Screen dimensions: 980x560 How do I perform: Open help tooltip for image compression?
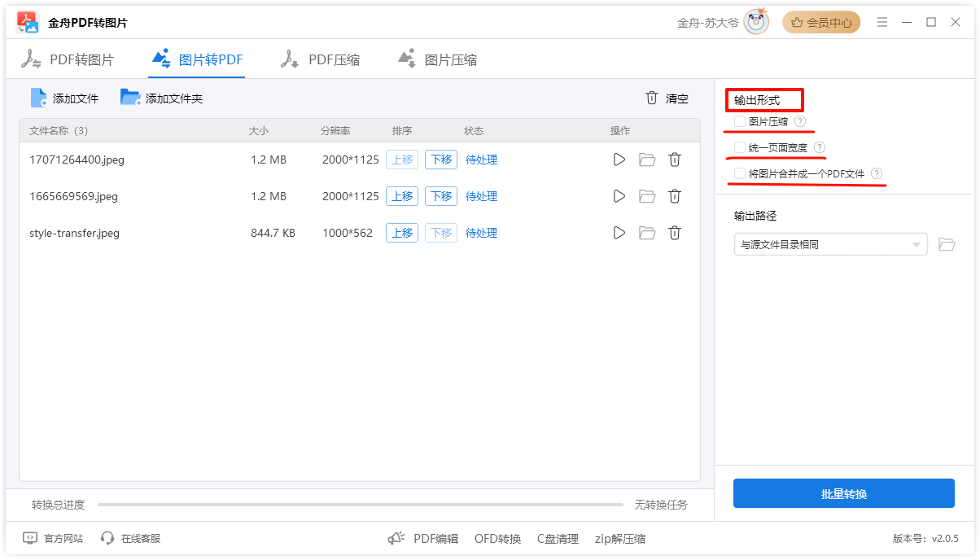(800, 121)
